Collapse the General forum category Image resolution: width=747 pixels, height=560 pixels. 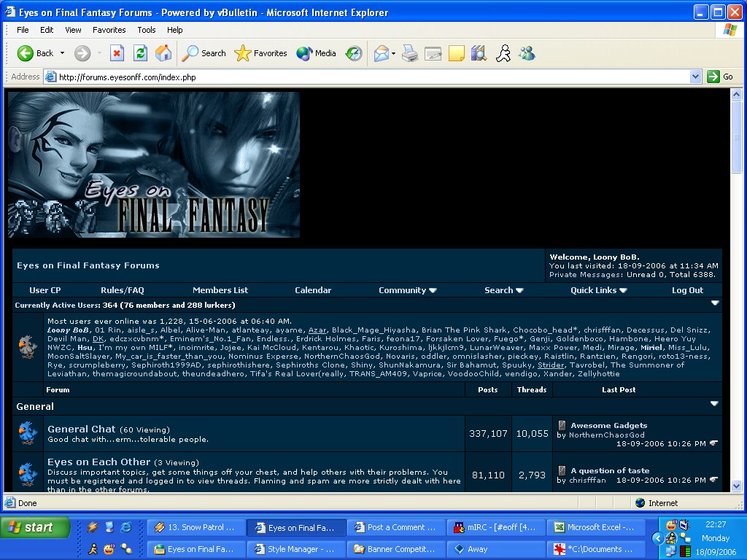(714, 403)
